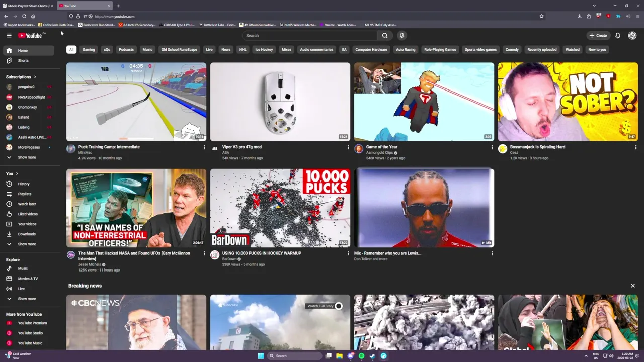The height and width of the screenshot is (362, 644).
Task: Reload the page in browser toolbar
Action: (x=24, y=16)
